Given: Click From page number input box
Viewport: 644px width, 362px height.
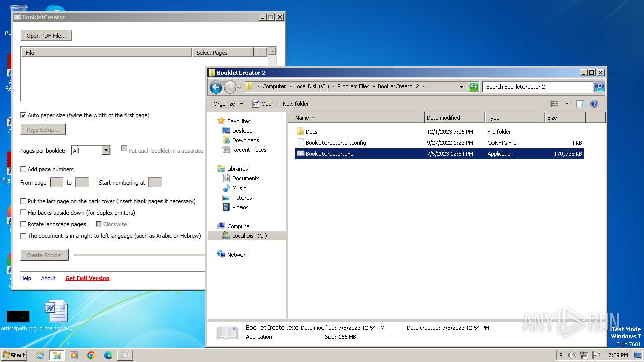Looking at the screenshot, I should tap(56, 183).
